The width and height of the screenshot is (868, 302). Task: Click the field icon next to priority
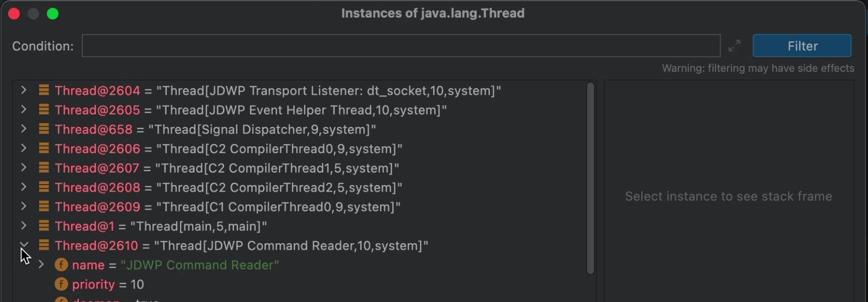[61, 284]
